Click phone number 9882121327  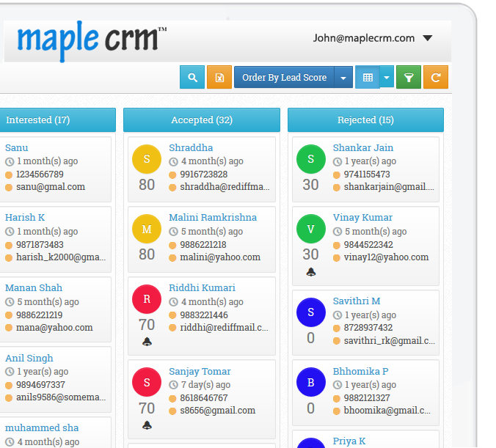point(367,397)
